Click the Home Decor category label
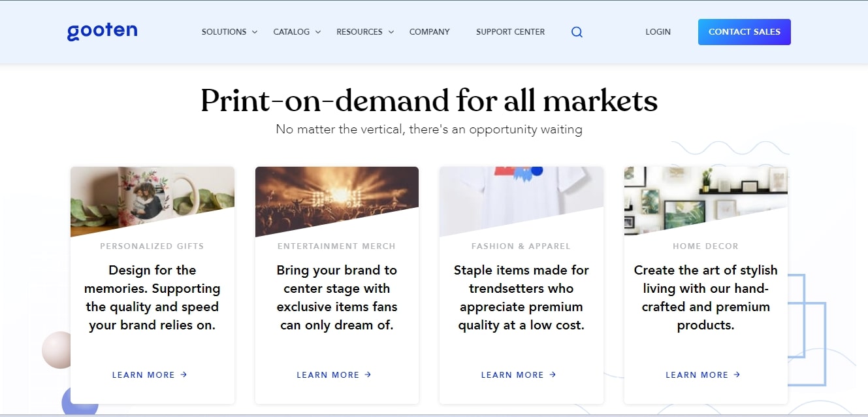Screen dimensions: 868x417 705,246
